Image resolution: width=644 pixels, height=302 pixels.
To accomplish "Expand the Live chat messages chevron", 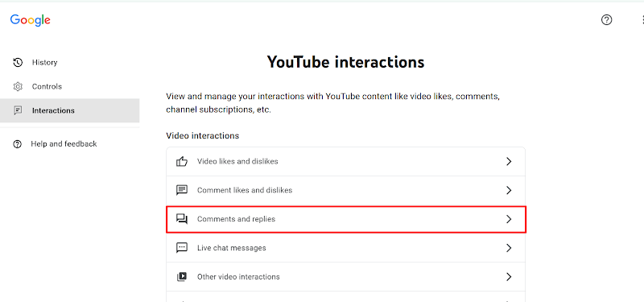I will pyautogui.click(x=509, y=248).
